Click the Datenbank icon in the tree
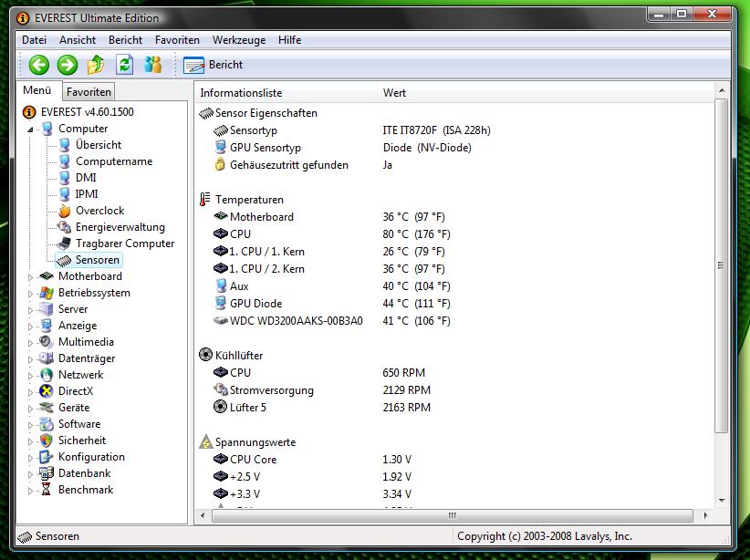 pos(47,473)
